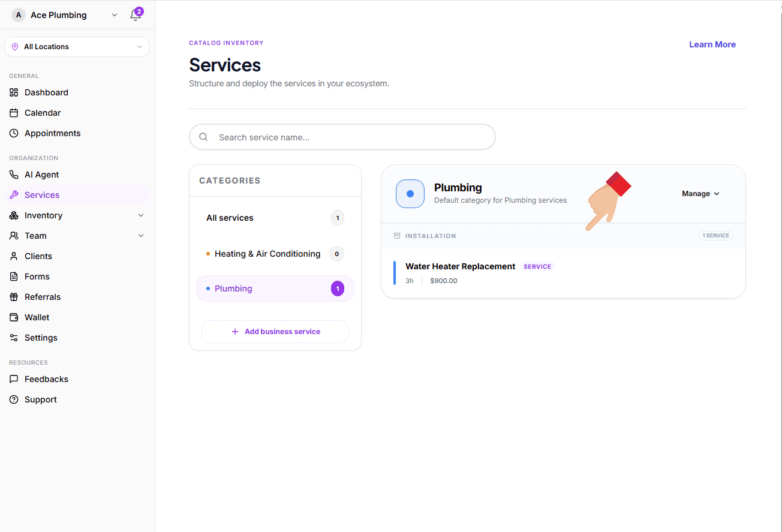Open the notifications bell
The width and height of the screenshot is (782, 532).
(x=136, y=14)
